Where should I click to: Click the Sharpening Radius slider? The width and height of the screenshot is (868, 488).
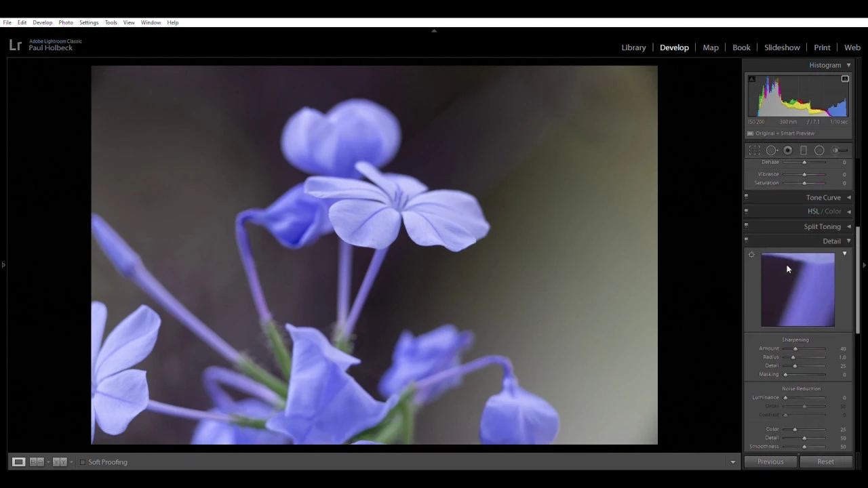pos(804,357)
